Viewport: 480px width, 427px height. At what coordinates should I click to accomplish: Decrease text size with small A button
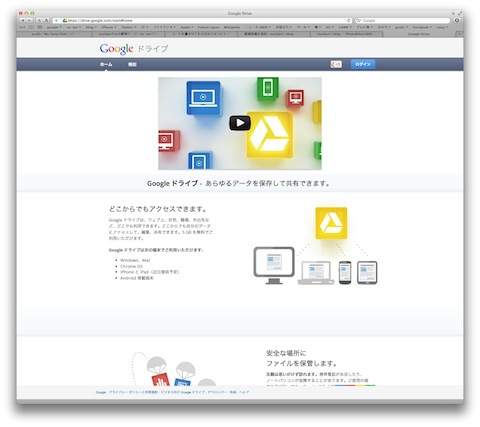[x=39, y=20]
